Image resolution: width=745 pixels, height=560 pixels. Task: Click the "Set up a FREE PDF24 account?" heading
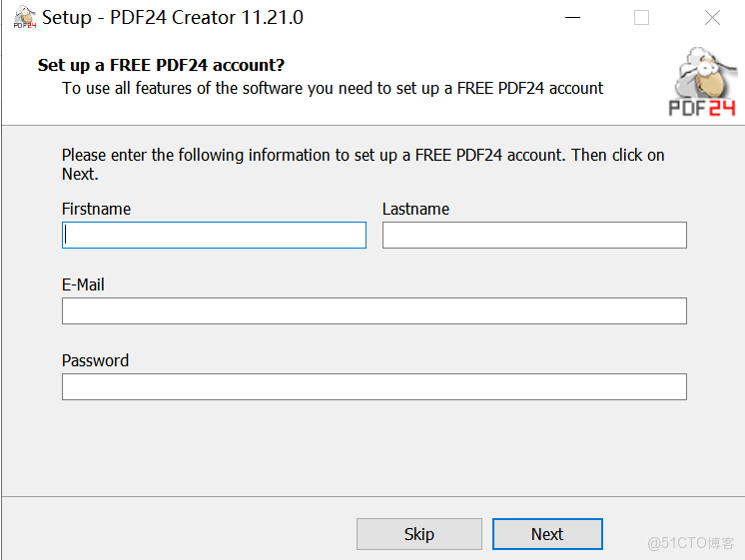click(x=161, y=65)
